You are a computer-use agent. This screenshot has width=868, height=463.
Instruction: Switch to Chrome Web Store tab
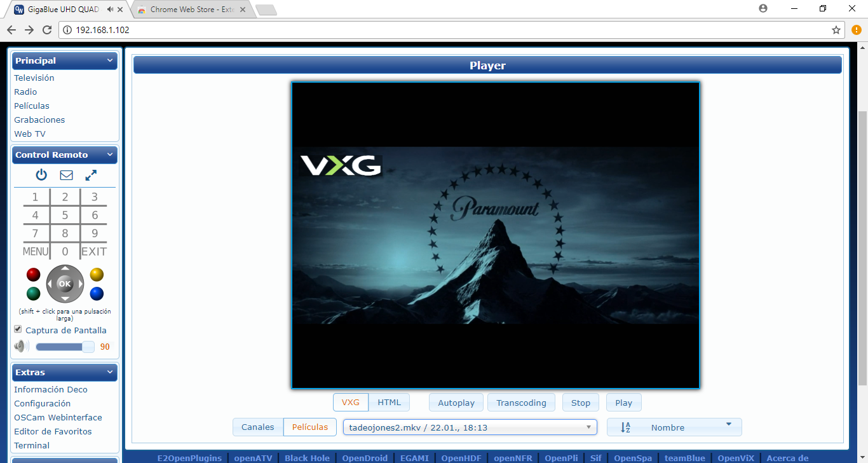click(191, 10)
